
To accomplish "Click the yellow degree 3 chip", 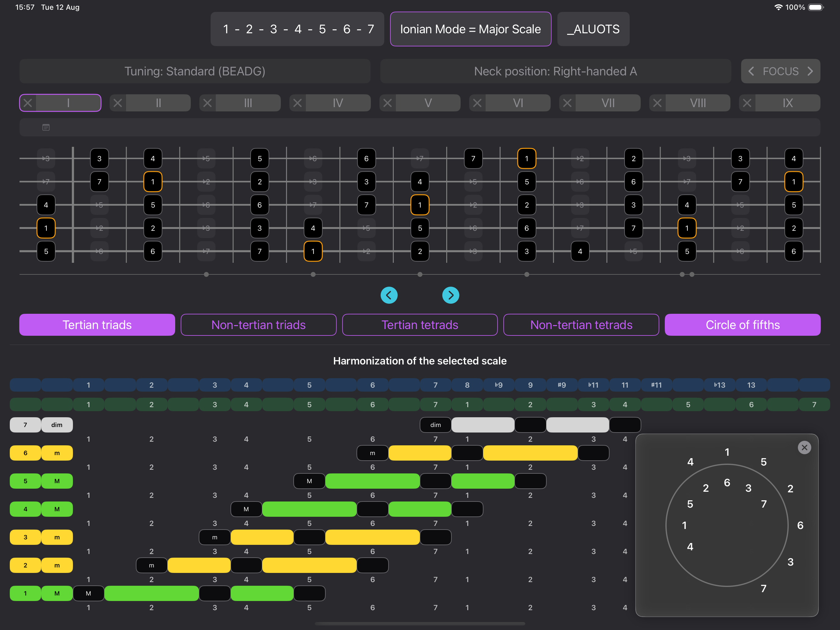I will [25, 537].
